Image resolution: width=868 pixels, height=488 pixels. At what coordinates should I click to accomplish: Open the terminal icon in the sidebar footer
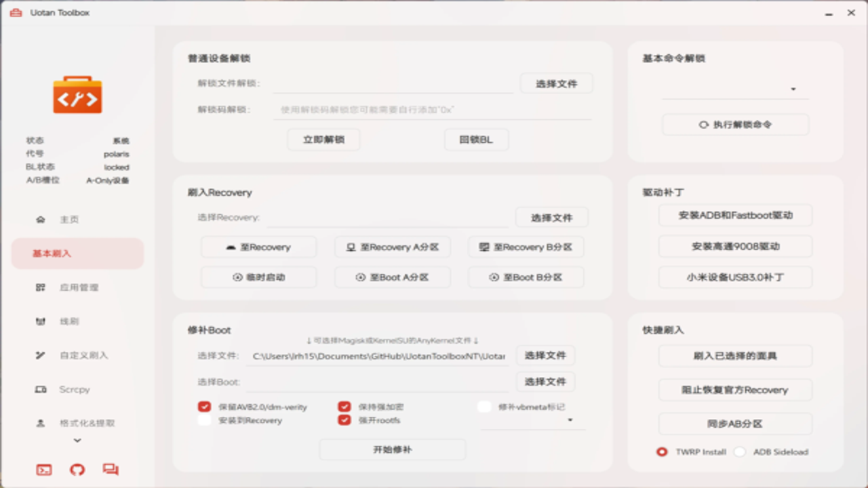[x=44, y=470]
